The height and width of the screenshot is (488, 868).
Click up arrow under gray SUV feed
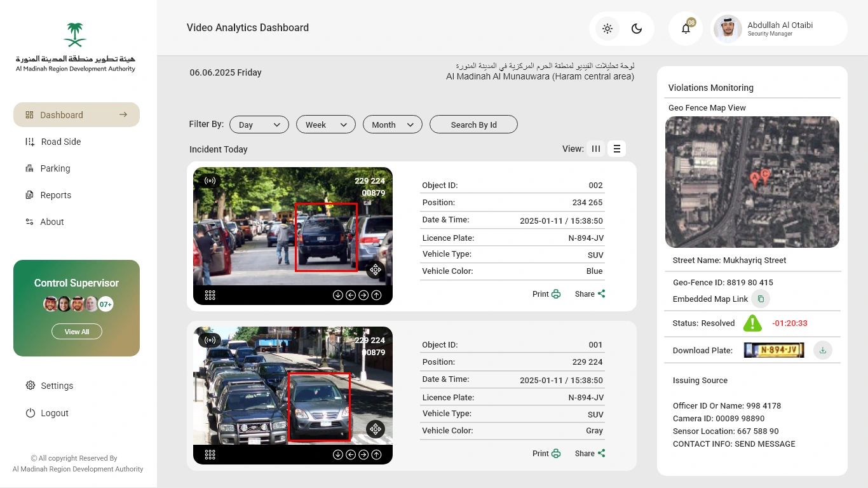(377, 454)
